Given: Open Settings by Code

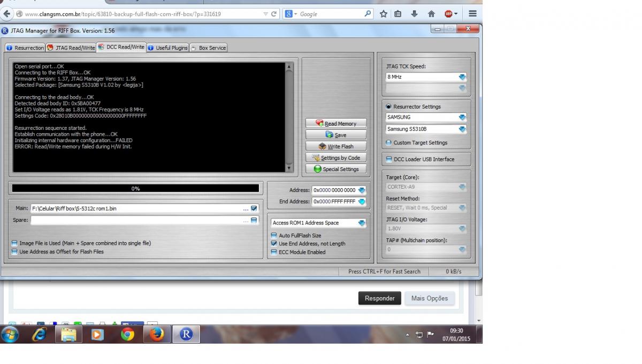Looking at the screenshot, I should coord(336,158).
